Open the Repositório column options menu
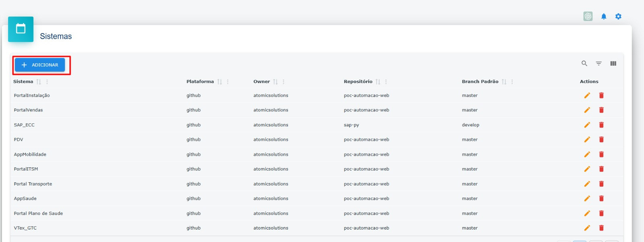The height and width of the screenshot is (242, 644). point(386,81)
